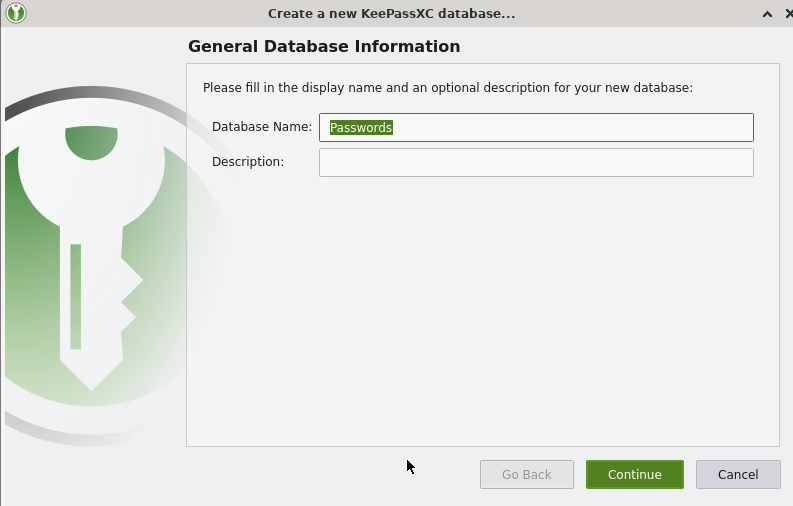This screenshot has width=793, height=506.
Task: Click the "Create a new KeePassXC database..." title text
Action: tap(392, 14)
